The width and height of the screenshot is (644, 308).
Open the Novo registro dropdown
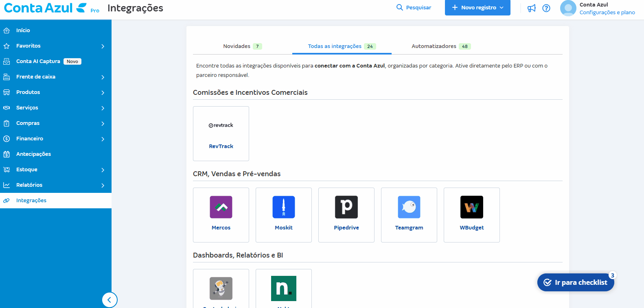[478, 8]
